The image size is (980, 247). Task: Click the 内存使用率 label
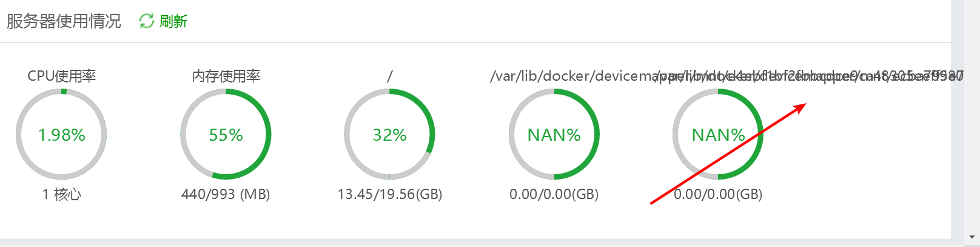pyautogui.click(x=226, y=76)
